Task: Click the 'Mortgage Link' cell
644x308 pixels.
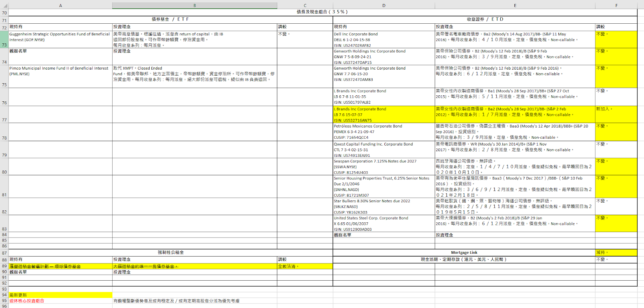Action: (464, 253)
